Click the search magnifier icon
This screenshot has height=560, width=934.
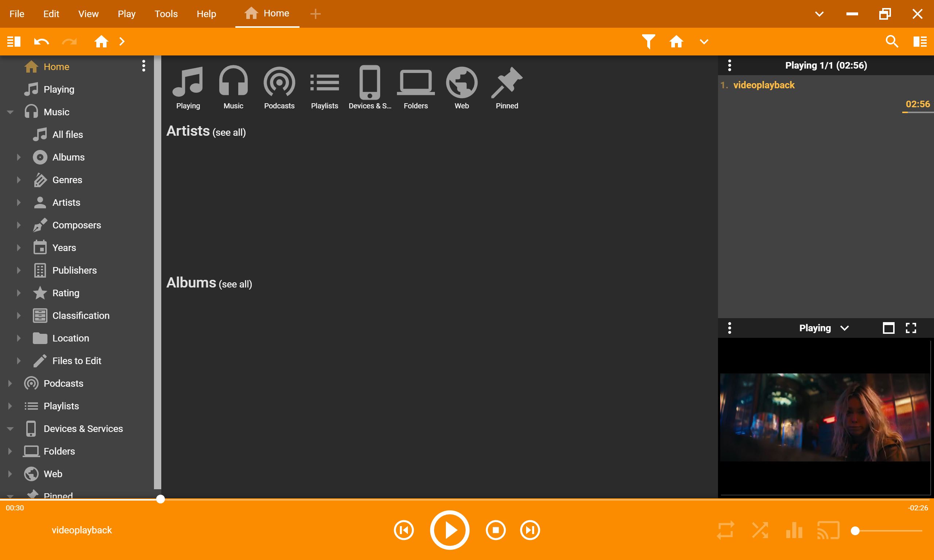pos(891,41)
